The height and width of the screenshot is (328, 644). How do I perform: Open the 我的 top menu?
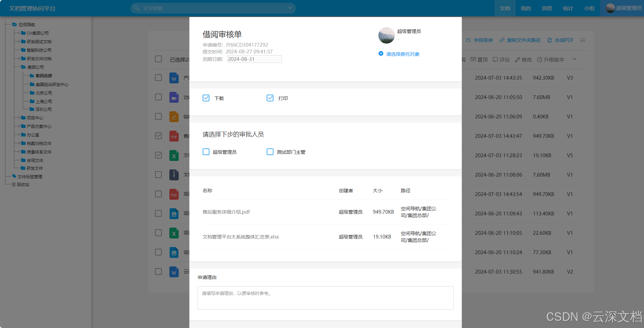click(526, 8)
